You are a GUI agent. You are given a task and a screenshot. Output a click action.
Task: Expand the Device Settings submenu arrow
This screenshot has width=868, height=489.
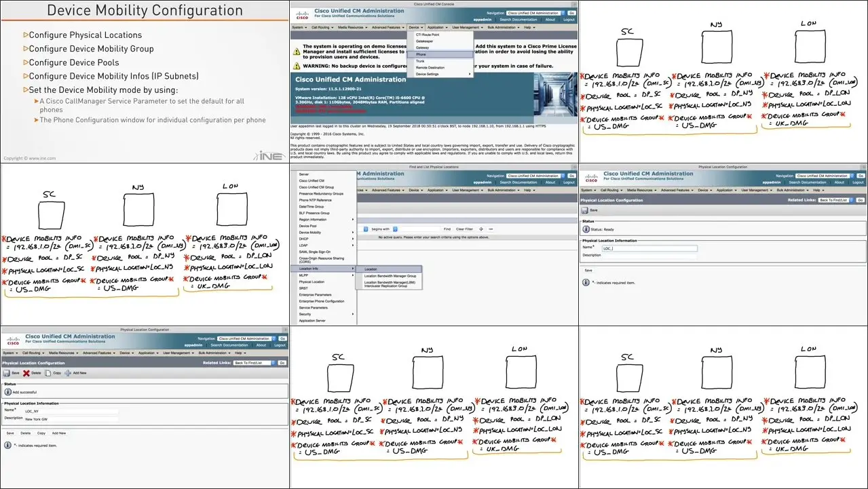pos(469,74)
